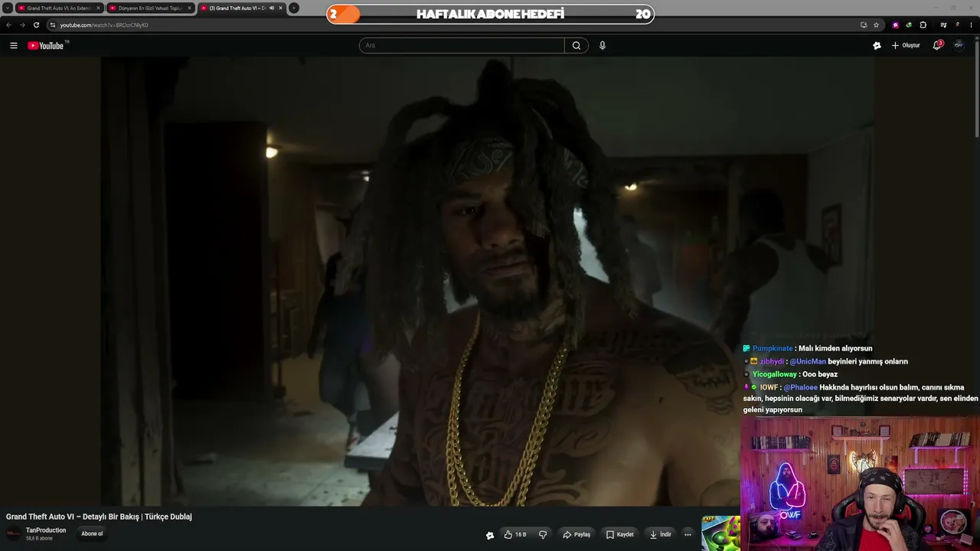980x551 pixels.
Task: View site information icon in address bar
Action: coord(53,25)
